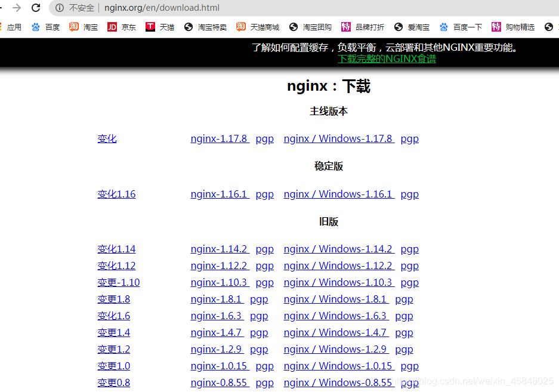Open the 淘宝特卖 bookmark
The height and width of the screenshot is (392, 559).
point(205,27)
